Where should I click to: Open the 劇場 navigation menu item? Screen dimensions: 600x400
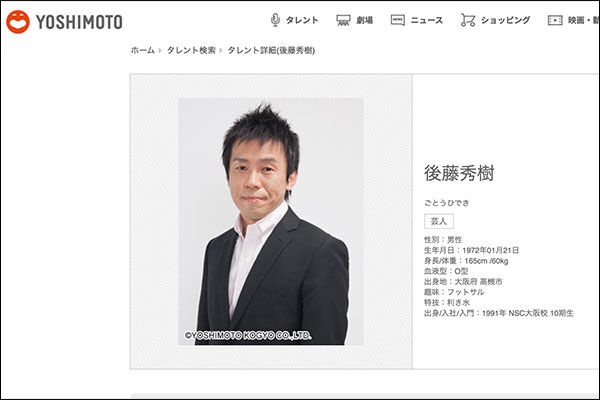pyautogui.click(x=364, y=20)
